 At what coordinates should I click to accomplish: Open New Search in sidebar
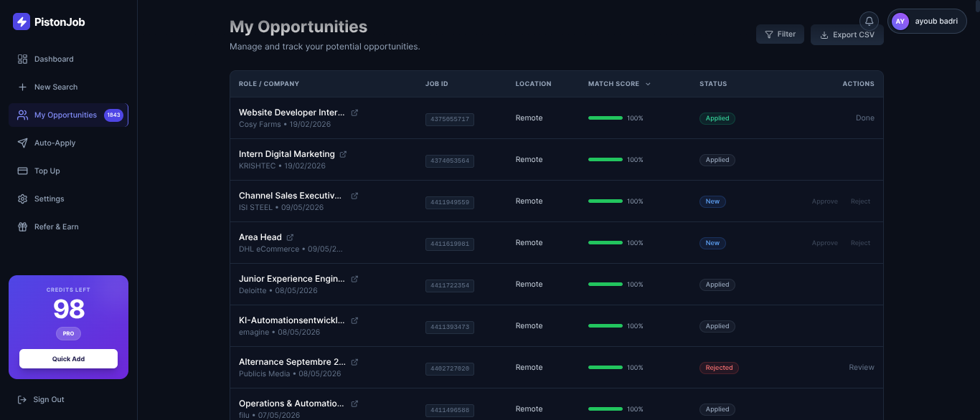(68, 87)
